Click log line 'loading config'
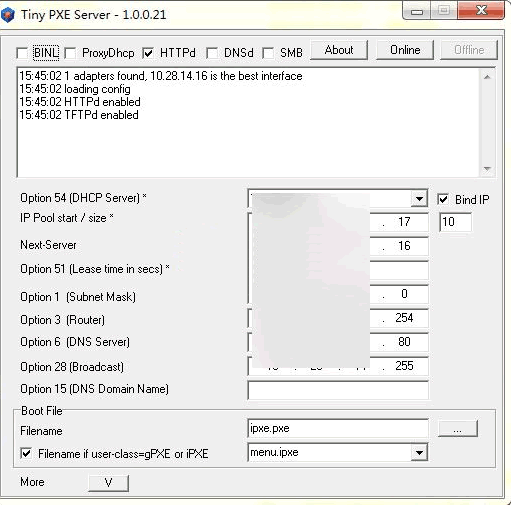Screen dimensions: 511x522 point(75,89)
